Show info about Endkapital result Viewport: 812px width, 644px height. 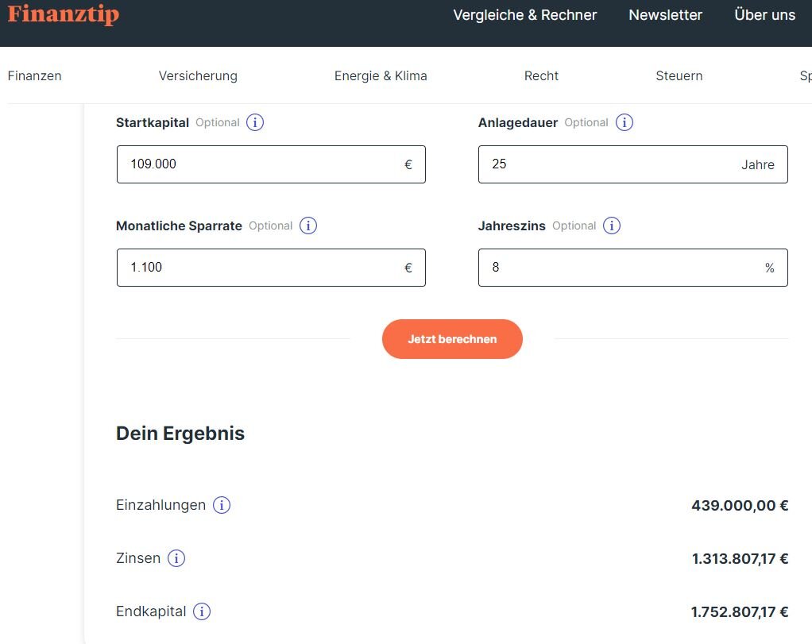202,611
